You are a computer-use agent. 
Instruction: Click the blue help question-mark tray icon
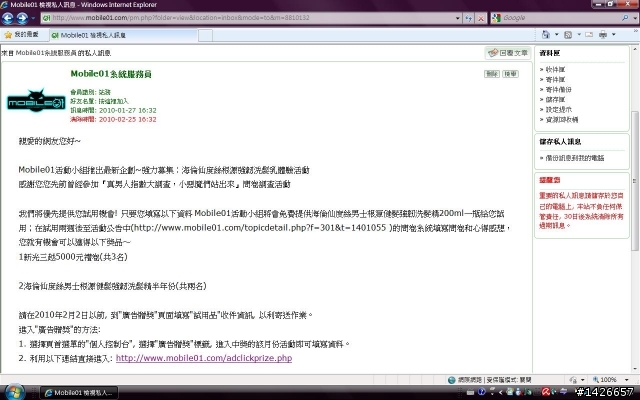point(482,392)
